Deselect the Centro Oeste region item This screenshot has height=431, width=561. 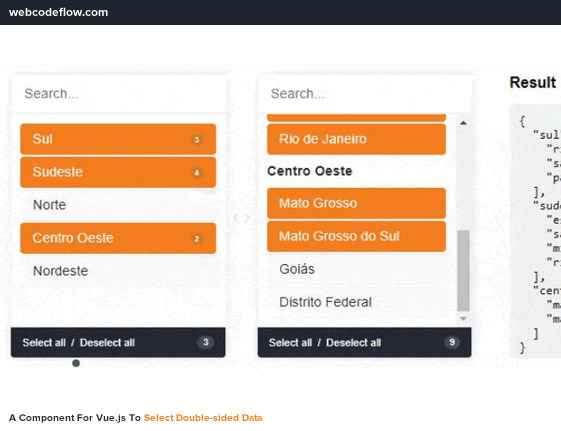tap(118, 238)
